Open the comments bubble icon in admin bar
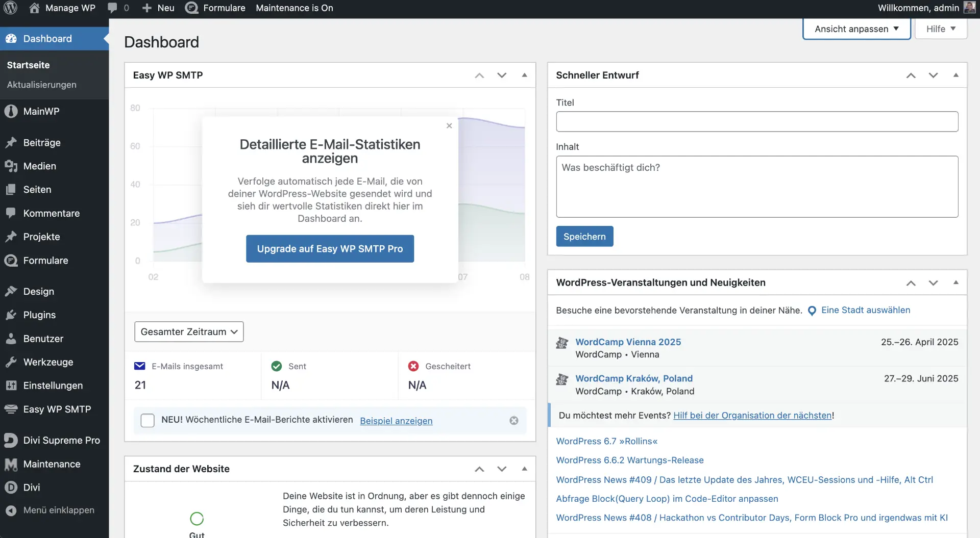 click(x=112, y=8)
